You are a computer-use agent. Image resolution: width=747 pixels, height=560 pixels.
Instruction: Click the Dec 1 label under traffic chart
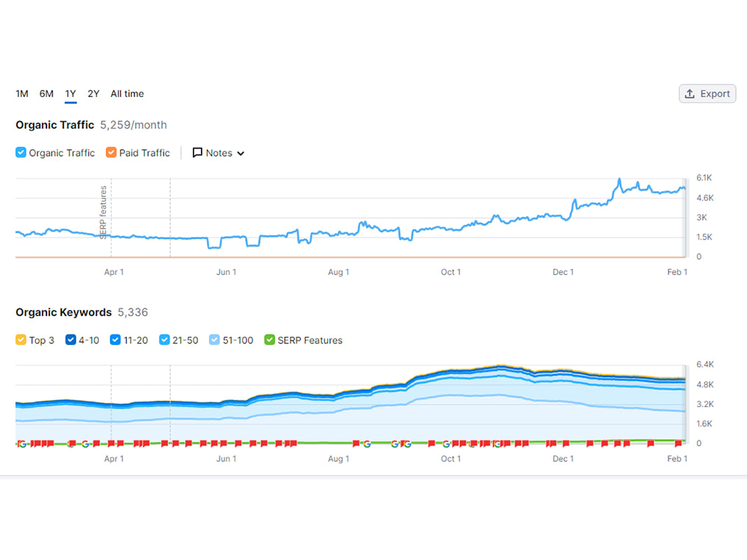563,272
